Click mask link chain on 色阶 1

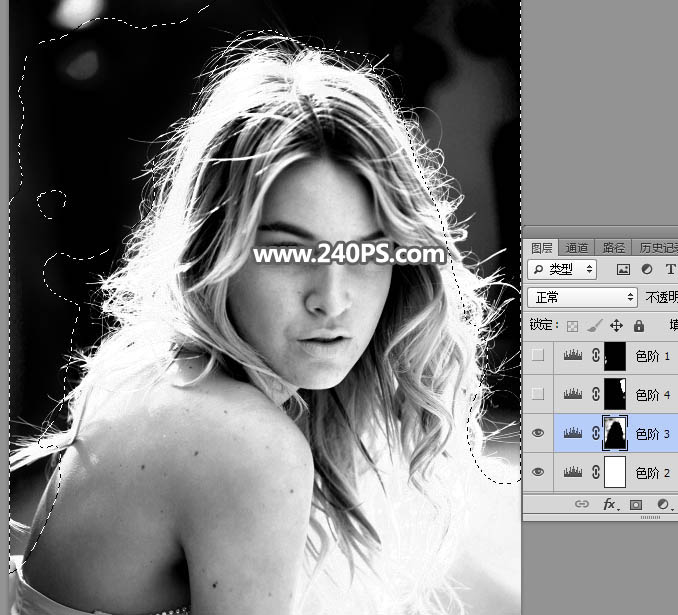[595, 356]
